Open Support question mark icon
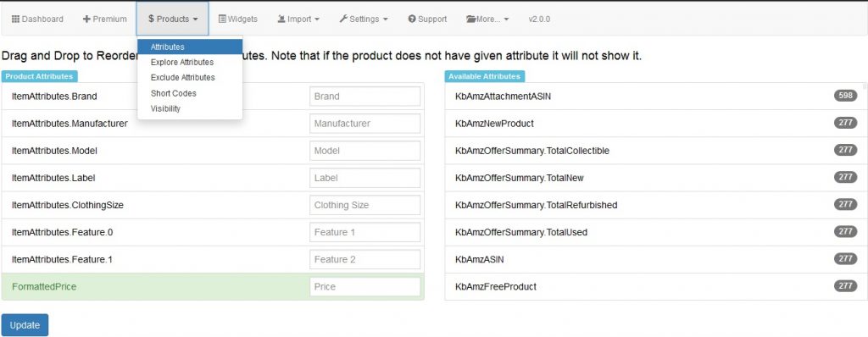 click(412, 19)
